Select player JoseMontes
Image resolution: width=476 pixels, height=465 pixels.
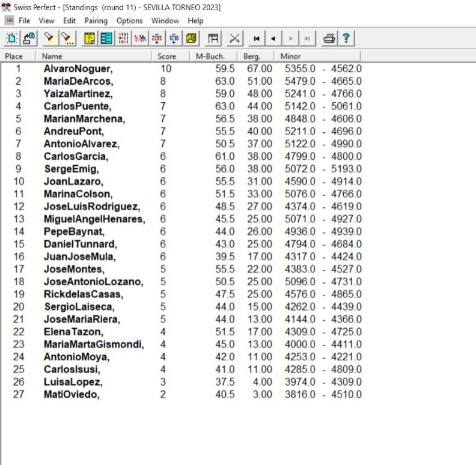74,269
